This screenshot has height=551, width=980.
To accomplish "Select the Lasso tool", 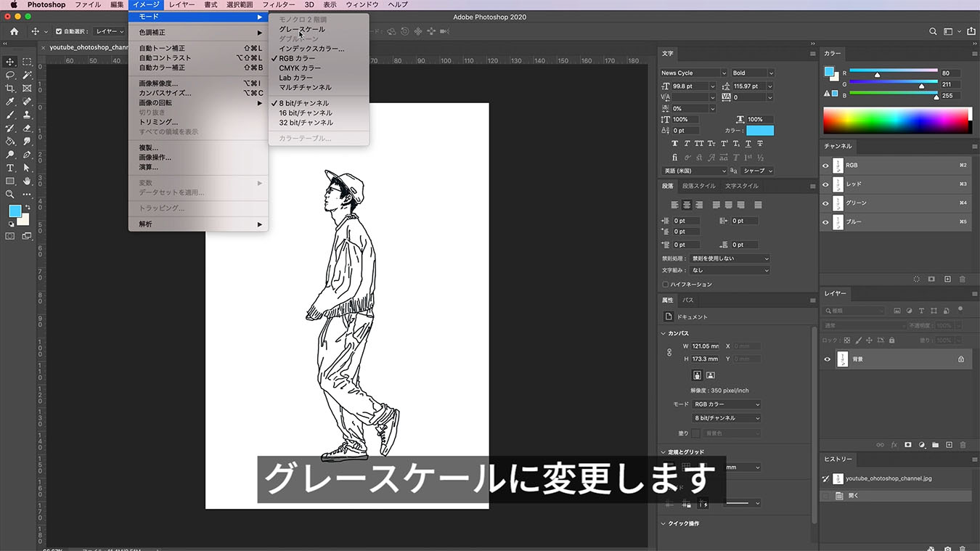I will tap(10, 75).
